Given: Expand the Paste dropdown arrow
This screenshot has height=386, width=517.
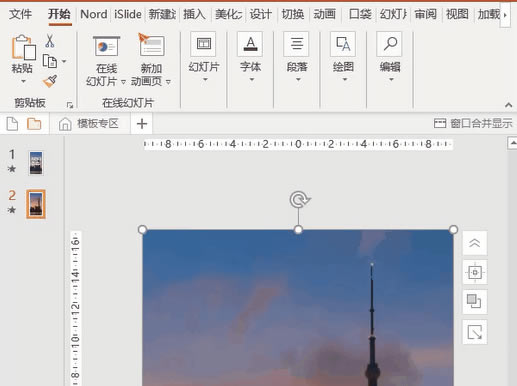Looking at the screenshot, I should click(23, 81).
